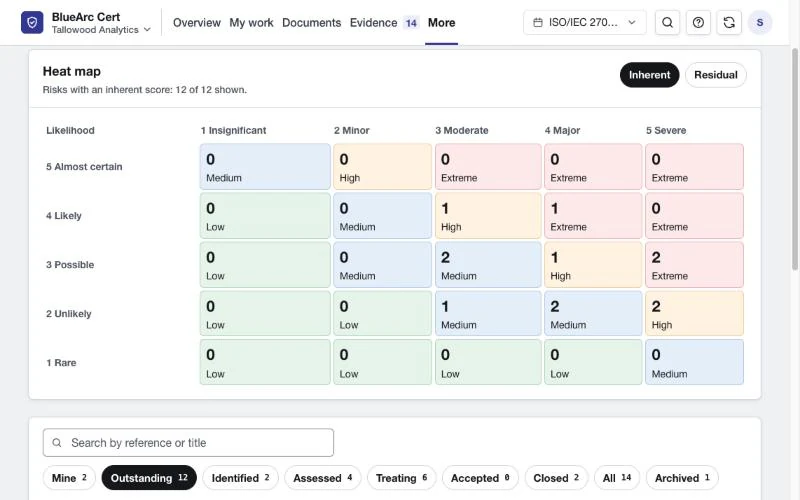Open the My work tab
800x500 pixels.
[x=251, y=22]
